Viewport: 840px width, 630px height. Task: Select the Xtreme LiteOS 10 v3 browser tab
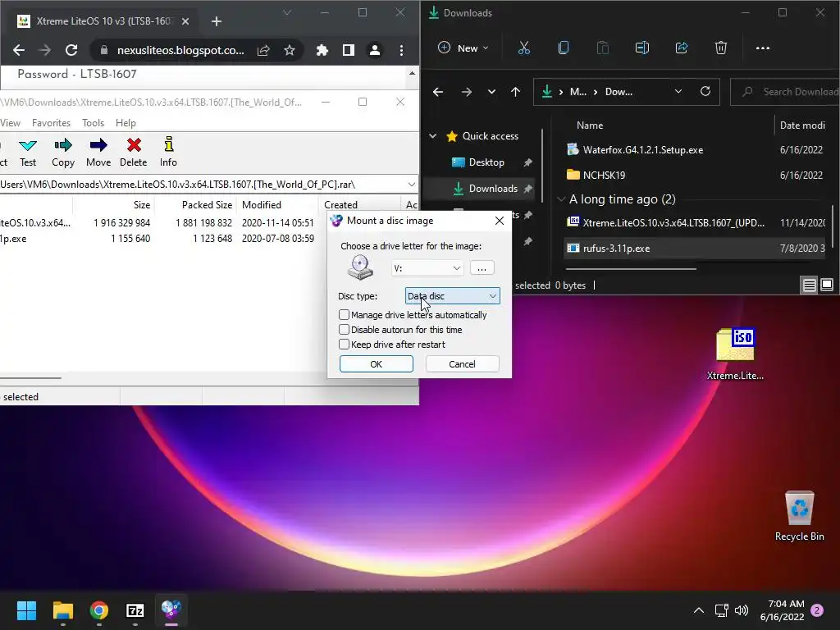pyautogui.click(x=102, y=21)
